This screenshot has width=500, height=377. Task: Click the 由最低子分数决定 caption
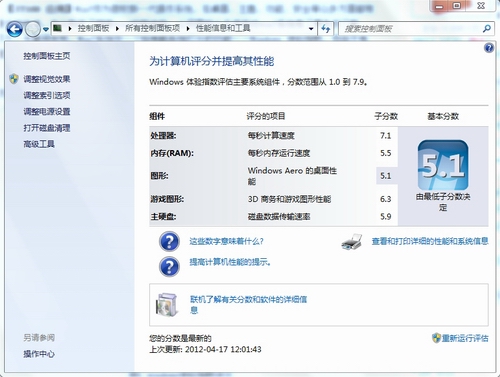443,202
